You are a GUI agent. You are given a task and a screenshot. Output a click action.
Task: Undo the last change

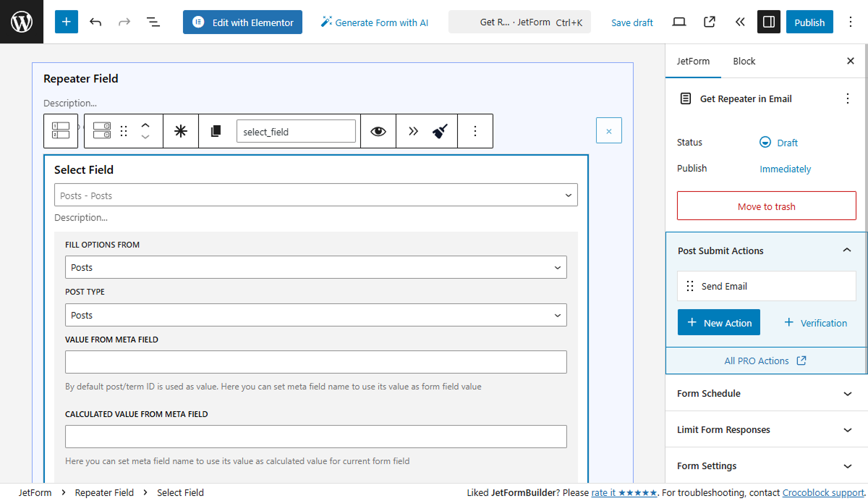coord(95,22)
